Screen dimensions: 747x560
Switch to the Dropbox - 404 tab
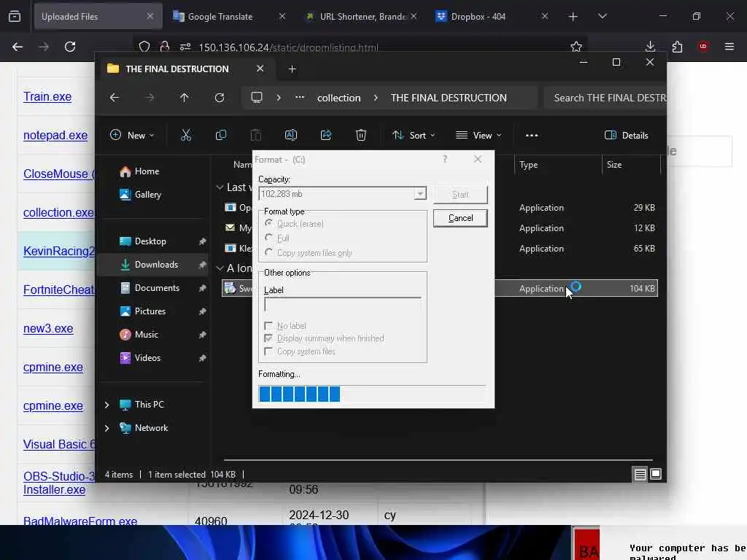[492, 17]
